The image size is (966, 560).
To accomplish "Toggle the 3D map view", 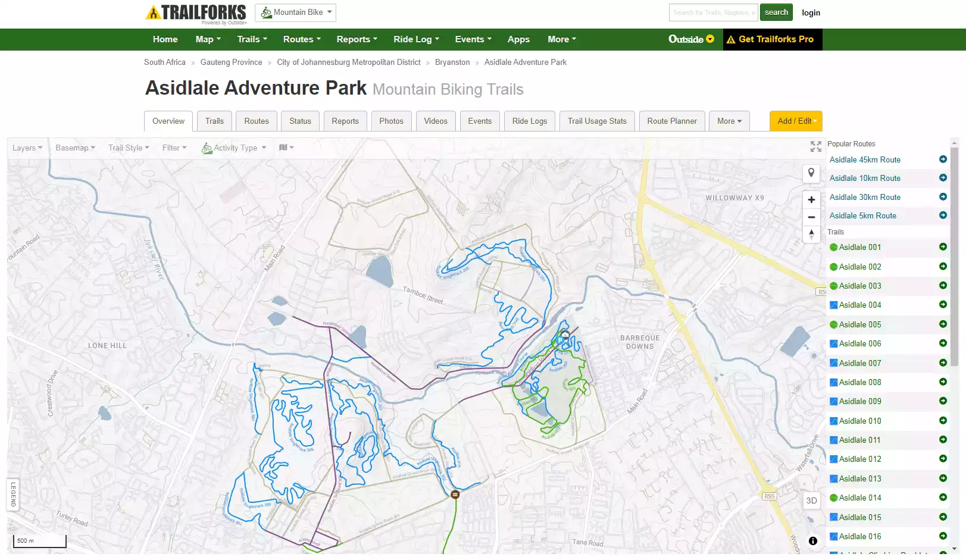I will tap(811, 500).
